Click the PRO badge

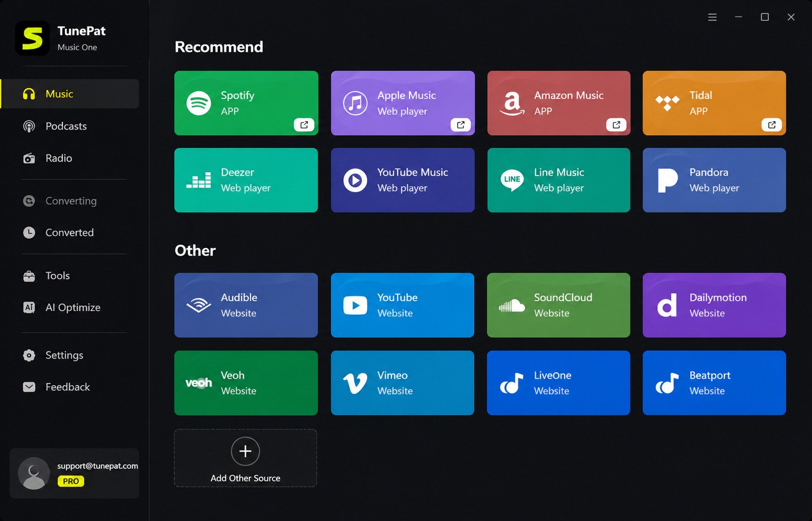pyautogui.click(x=71, y=481)
